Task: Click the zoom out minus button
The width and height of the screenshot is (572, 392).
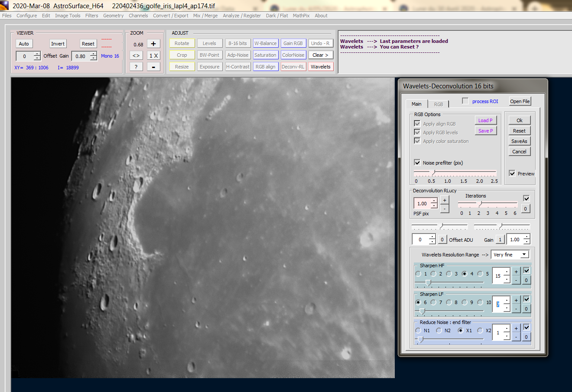Action: pyautogui.click(x=153, y=67)
